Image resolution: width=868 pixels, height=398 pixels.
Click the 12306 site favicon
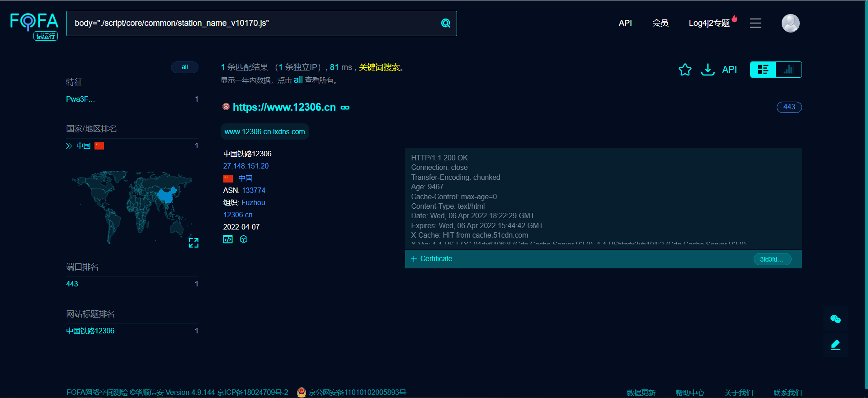pyautogui.click(x=226, y=107)
